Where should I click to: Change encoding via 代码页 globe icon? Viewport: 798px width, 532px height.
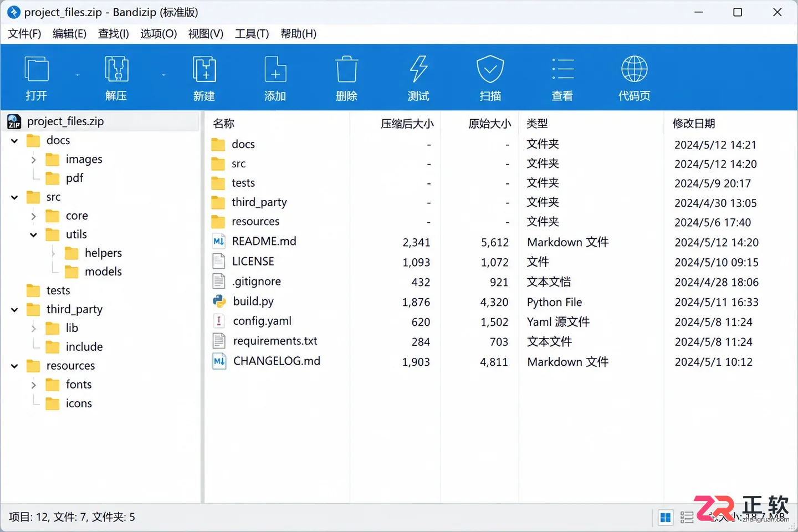635,70
